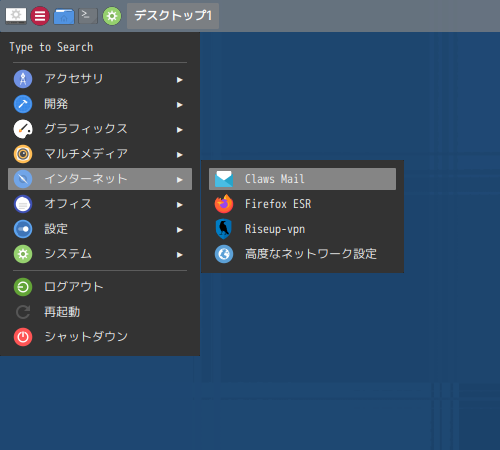Viewport: 500px width, 450px height.
Task: Open the マルチメディア category
Action: click(x=100, y=154)
